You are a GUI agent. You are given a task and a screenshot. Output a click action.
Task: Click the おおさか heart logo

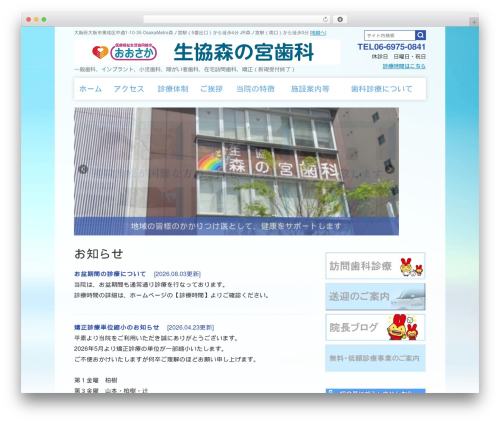click(124, 52)
